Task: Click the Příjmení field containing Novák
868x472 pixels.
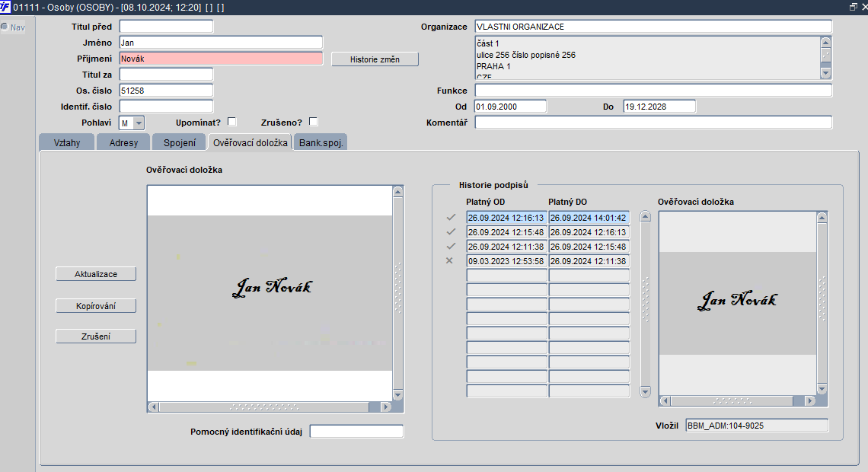Action: point(221,59)
